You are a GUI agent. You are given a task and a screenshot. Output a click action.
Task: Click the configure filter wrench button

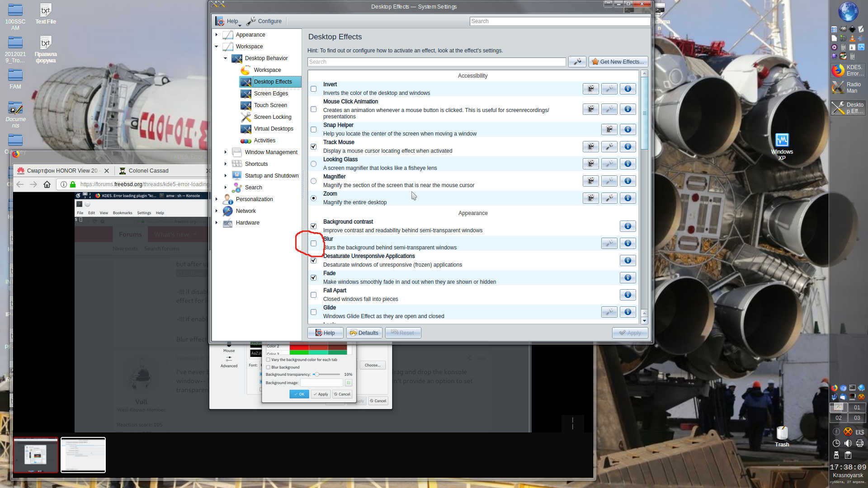(x=577, y=62)
